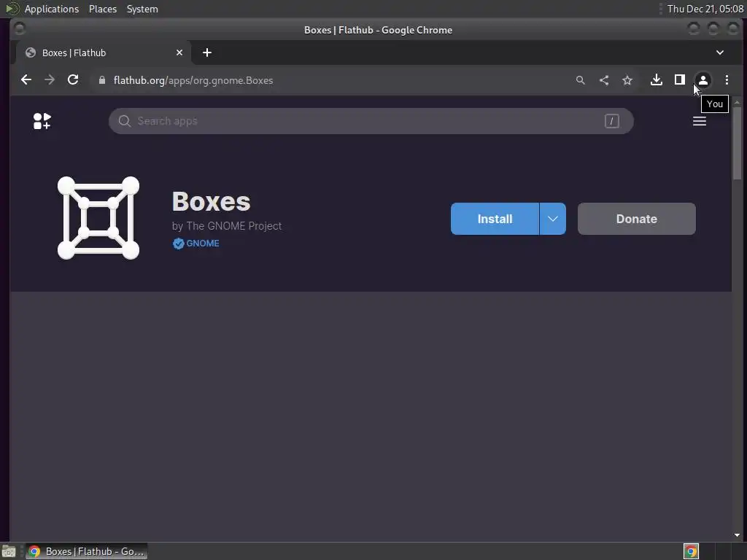View site security lock info

point(102,80)
